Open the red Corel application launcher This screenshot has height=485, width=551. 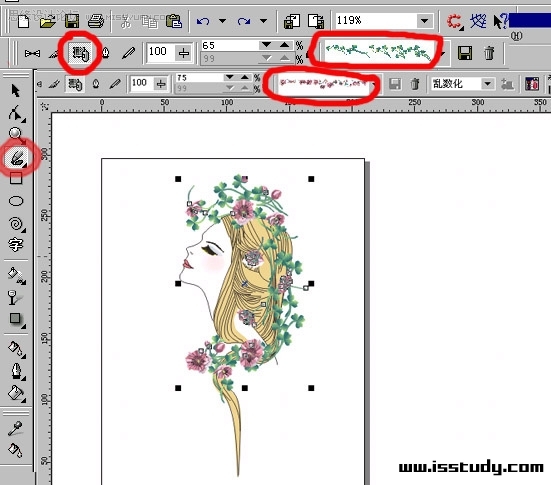point(455,21)
